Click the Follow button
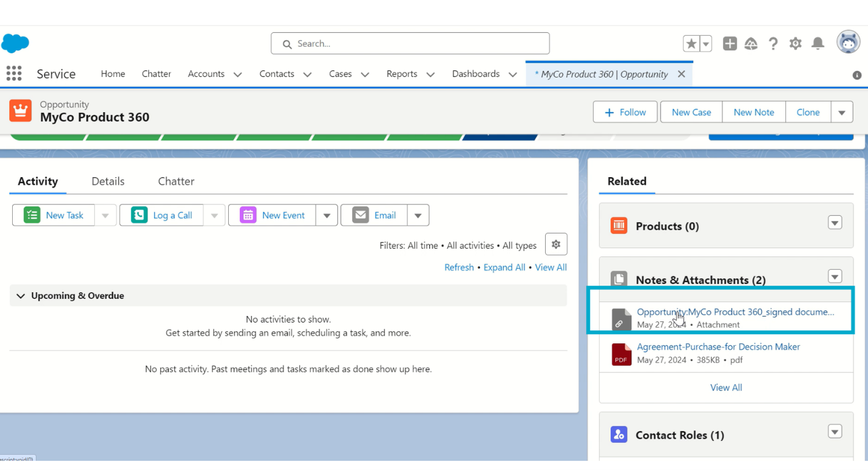The image size is (868, 470). (625, 112)
